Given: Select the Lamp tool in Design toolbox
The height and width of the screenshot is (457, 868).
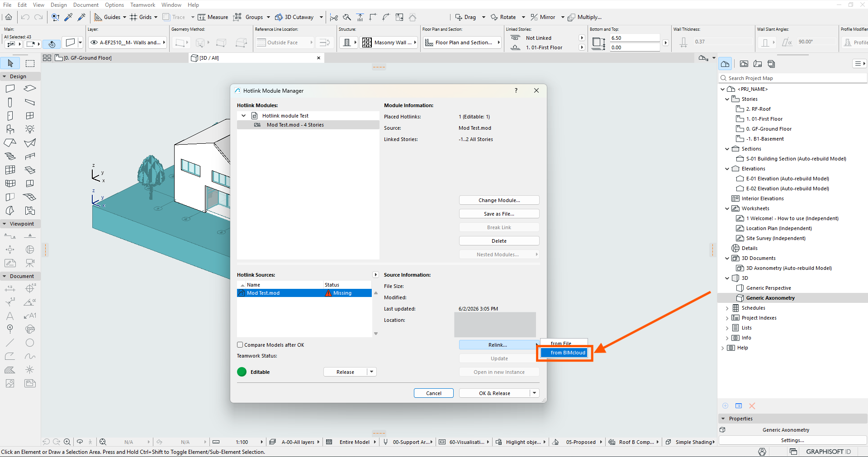Looking at the screenshot, I should pos(30,129).
